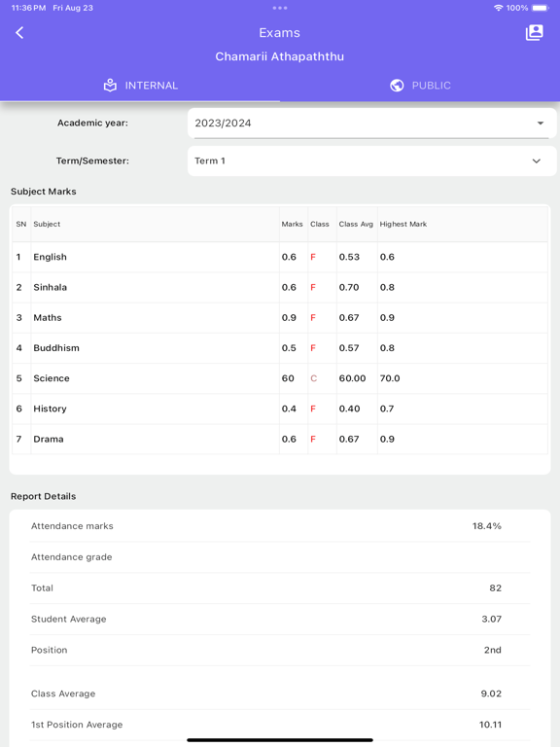Screen dimensions: 560x747
Task: Click Buddhism marks value 0.5
Action: coord(289,348)
